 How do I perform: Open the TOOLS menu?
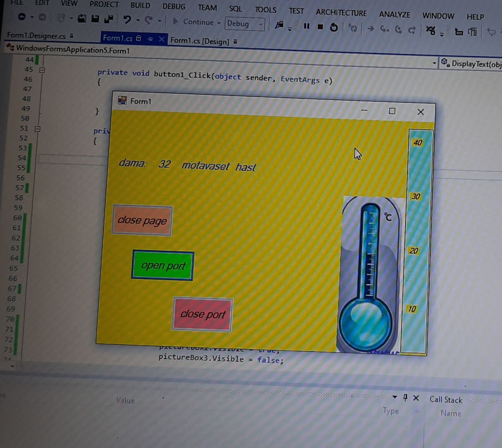click(x=266, y=10)
